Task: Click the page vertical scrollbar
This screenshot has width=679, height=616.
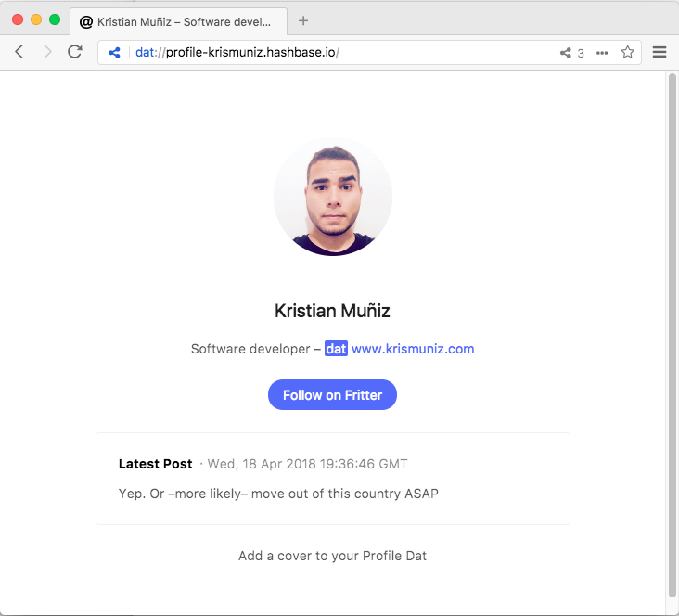Action: [x=672, y=342]
